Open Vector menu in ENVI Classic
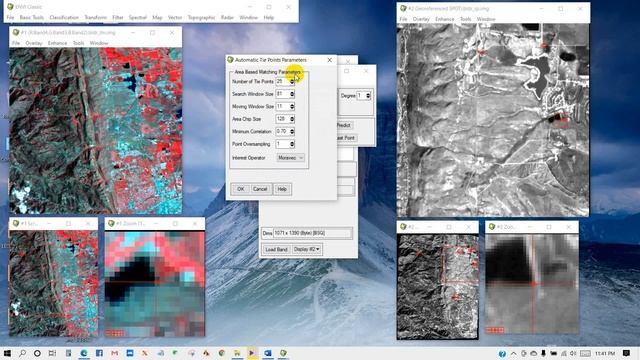640x360 pixels. point(175,18)
